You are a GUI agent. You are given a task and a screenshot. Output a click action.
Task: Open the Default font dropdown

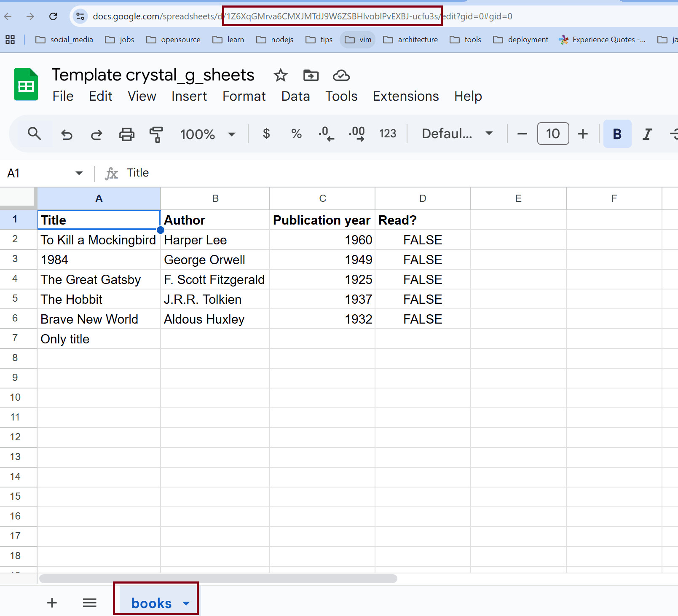pos(457,134)
